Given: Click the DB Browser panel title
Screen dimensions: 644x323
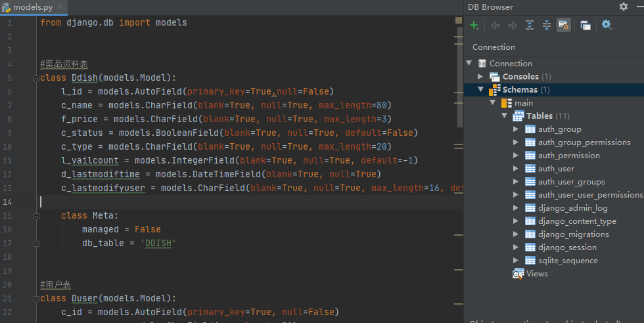Looking at the screenshot, I should click(x=490, y=7).
